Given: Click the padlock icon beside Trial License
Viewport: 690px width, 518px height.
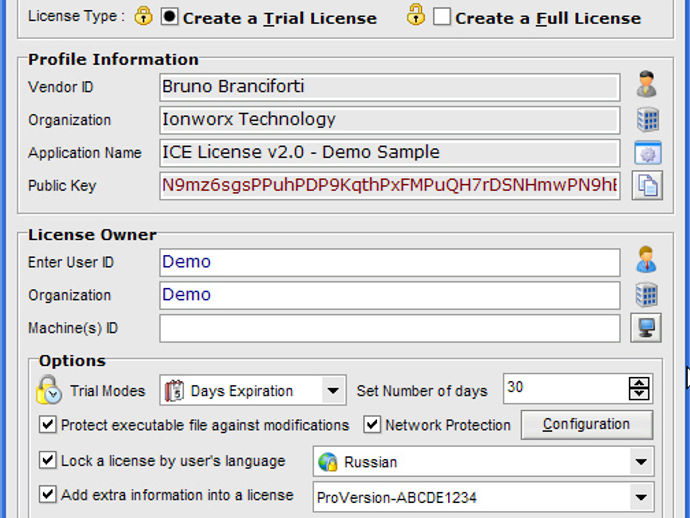Looking at the screenshot, I should pos(143,16).
